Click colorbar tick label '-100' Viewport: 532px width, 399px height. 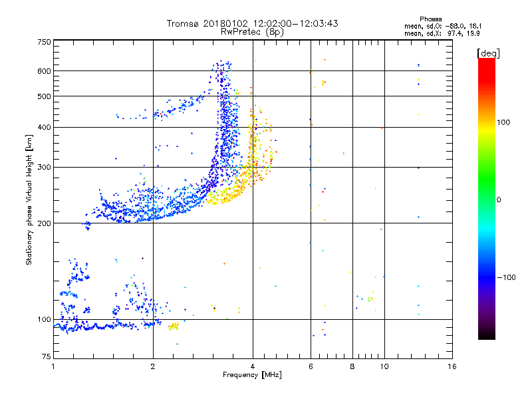point(506,277)
